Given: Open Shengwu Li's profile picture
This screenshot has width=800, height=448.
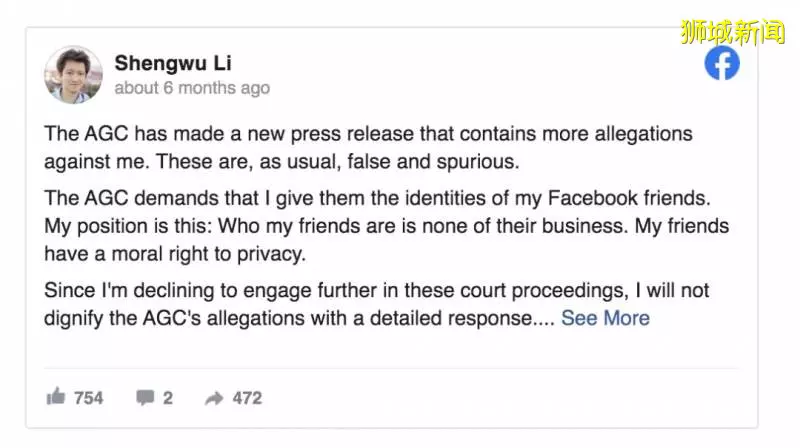Looking at the screenshot, I should 73,74.
